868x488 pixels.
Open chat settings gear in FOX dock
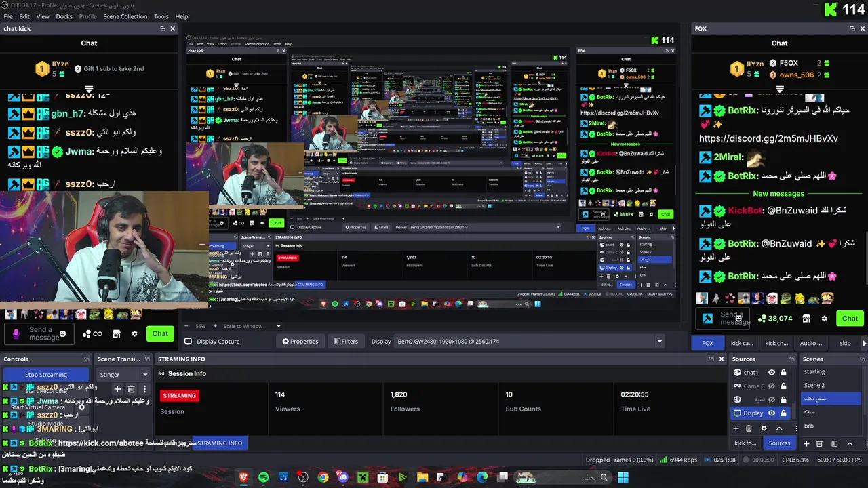(825, 319)
